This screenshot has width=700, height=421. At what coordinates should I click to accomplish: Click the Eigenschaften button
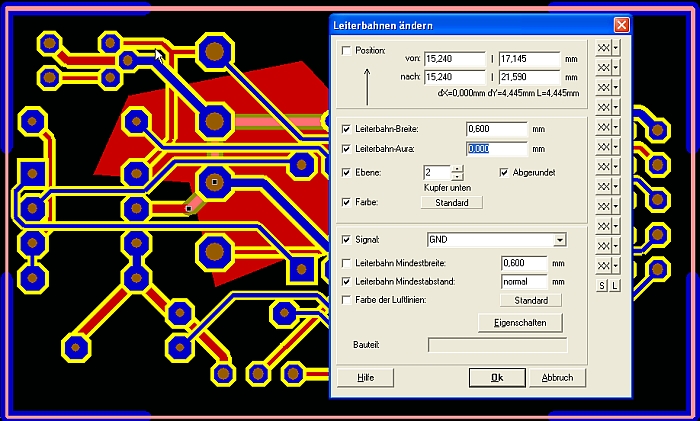pos(521,322)
